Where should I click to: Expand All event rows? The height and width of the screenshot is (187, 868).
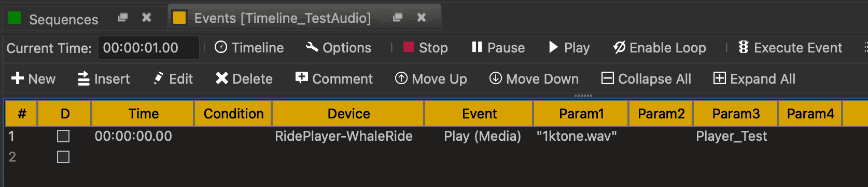click(754, 79)
